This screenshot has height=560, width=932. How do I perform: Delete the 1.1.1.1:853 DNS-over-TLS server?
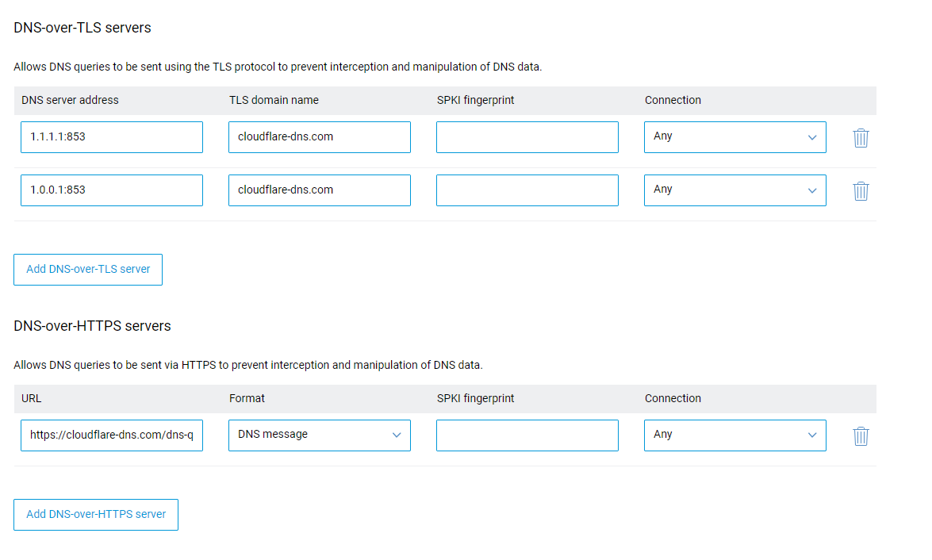[861, 138]
